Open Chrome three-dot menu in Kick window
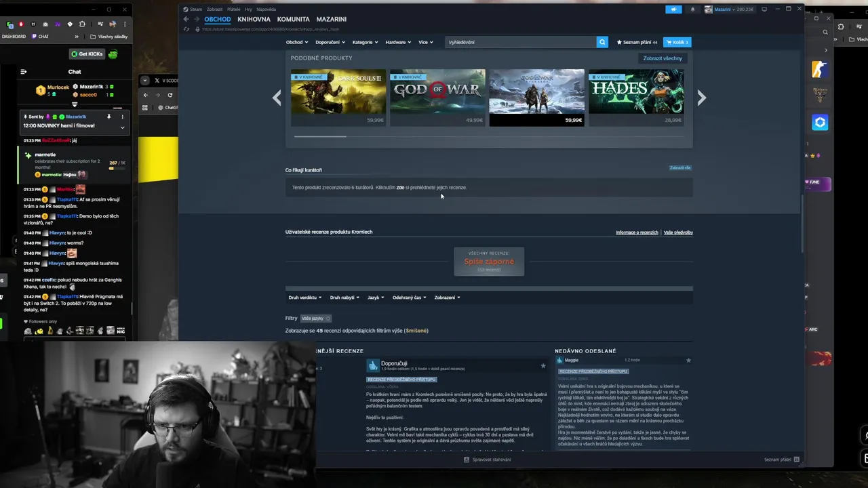Image resolution: width=868 pixels, height=488 pixels. 125,24
